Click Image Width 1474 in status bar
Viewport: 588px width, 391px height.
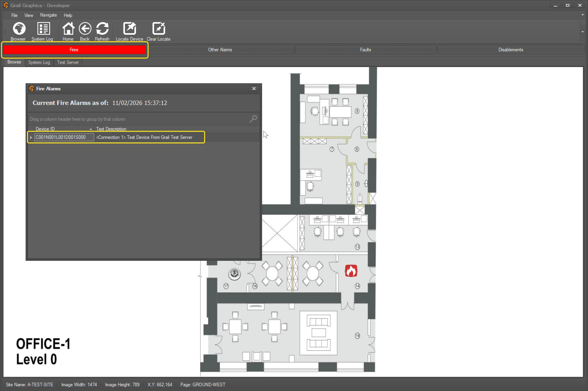79,384
